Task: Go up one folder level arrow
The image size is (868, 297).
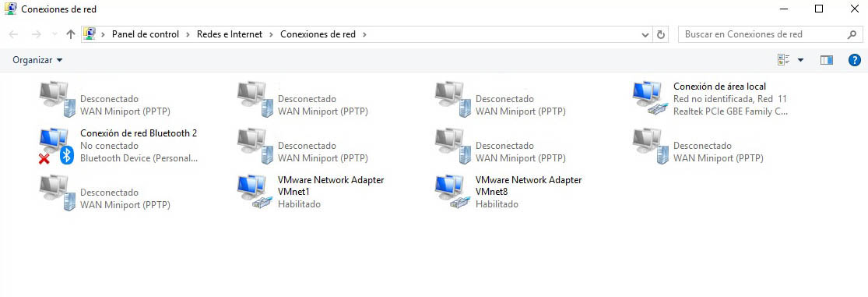Action: click(70, 34)
